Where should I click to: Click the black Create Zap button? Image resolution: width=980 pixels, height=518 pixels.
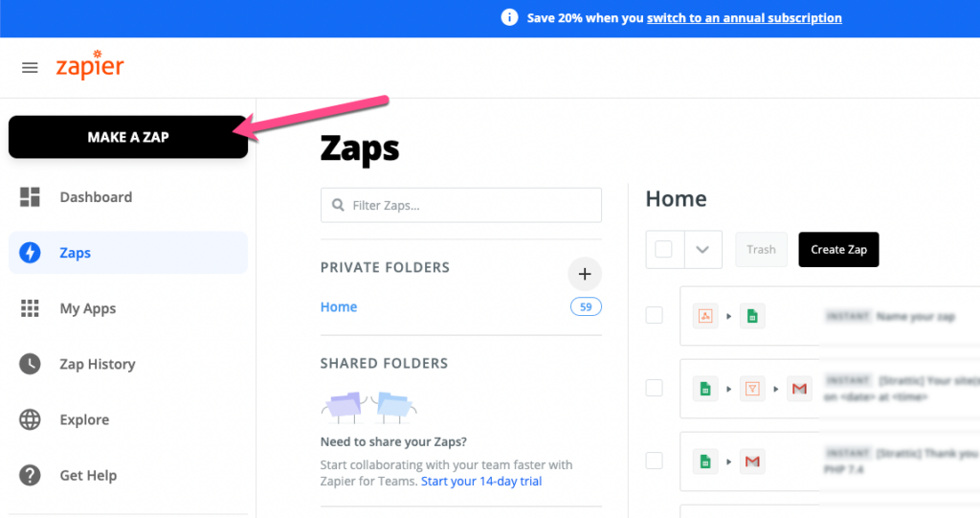tap(838, 250)
